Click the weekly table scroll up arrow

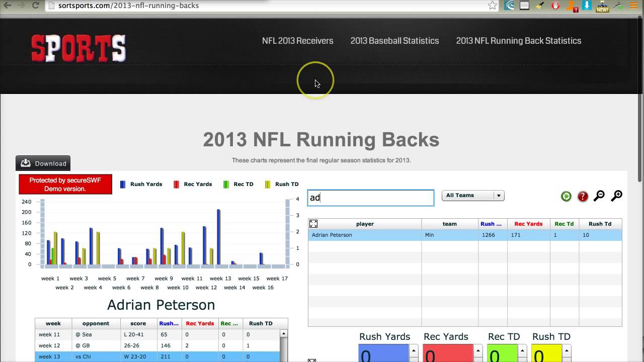coord(284,333)
